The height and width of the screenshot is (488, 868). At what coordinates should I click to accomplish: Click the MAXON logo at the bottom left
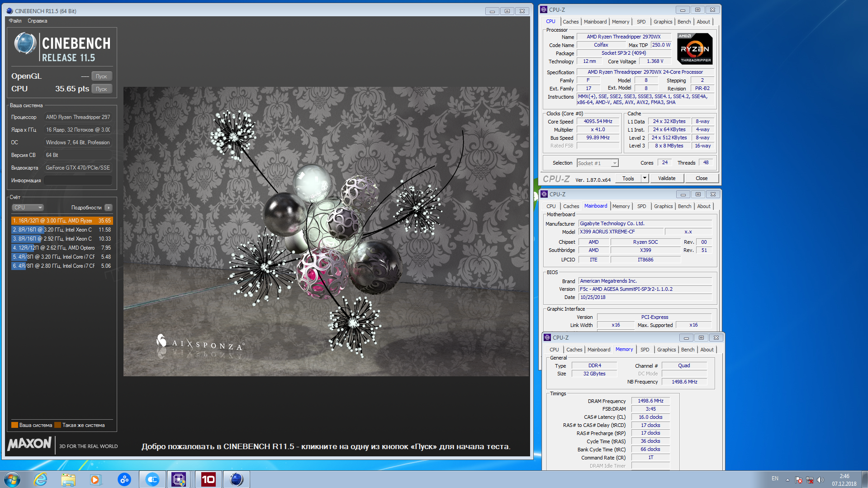[29, 444]
